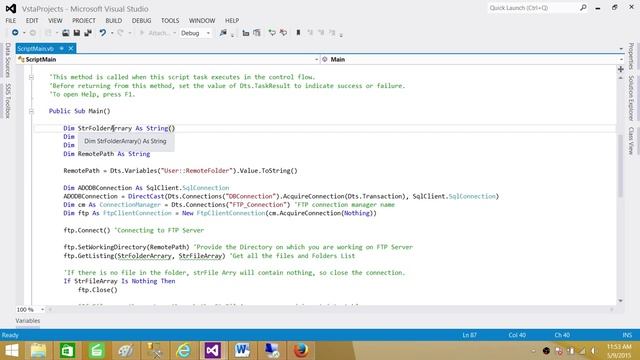
Task: Open the VIEW menu
Action: coord(55,20)
